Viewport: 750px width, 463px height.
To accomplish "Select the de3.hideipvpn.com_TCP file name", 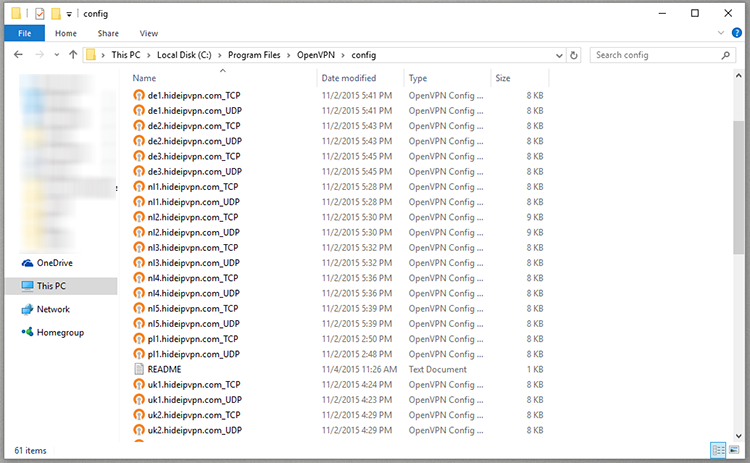I will (194, 156).
